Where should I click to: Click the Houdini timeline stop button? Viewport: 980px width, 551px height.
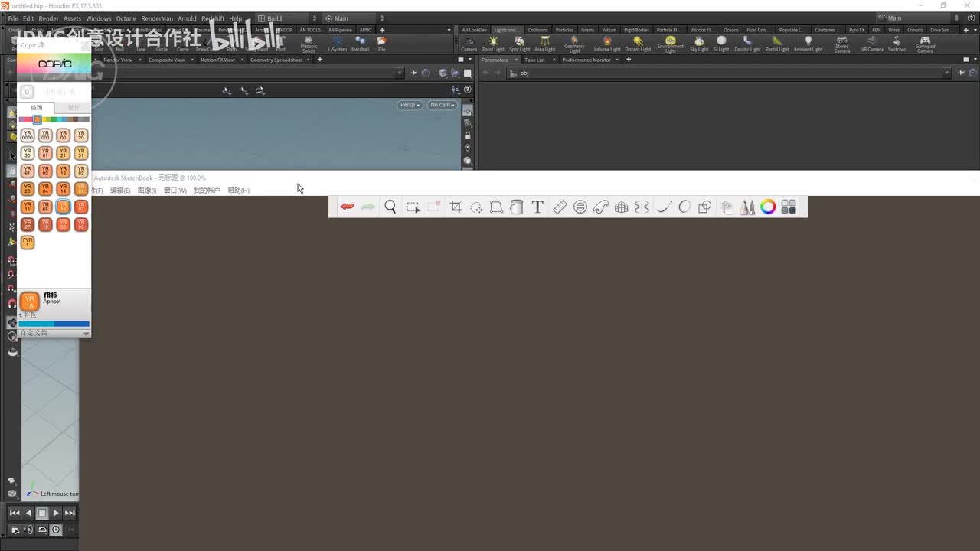(42, 513)
